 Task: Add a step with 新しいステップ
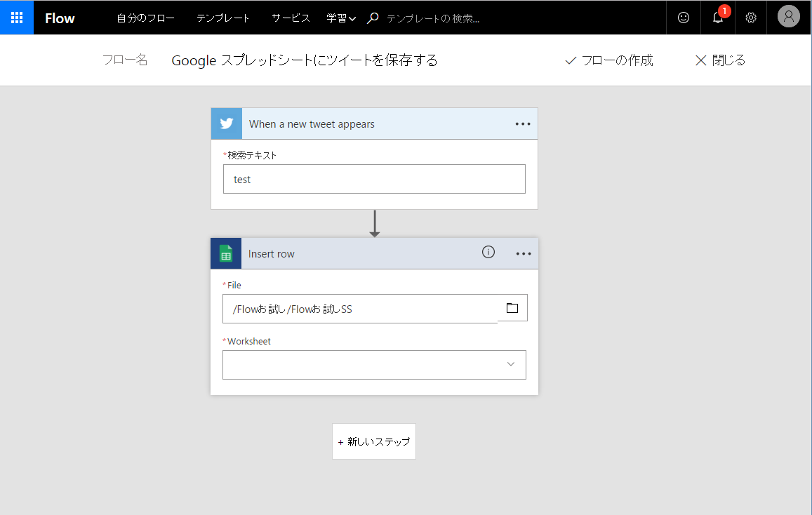click(374, 441)
